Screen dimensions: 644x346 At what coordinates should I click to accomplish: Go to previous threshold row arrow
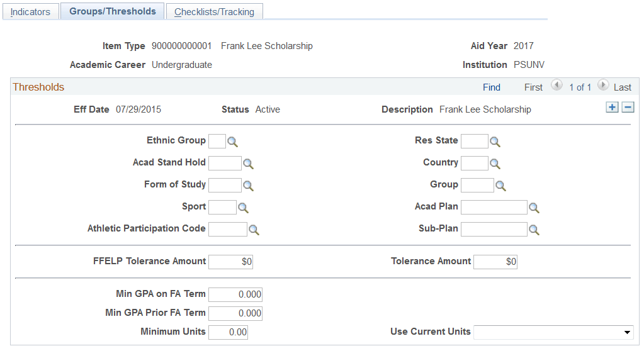[556, 86]
